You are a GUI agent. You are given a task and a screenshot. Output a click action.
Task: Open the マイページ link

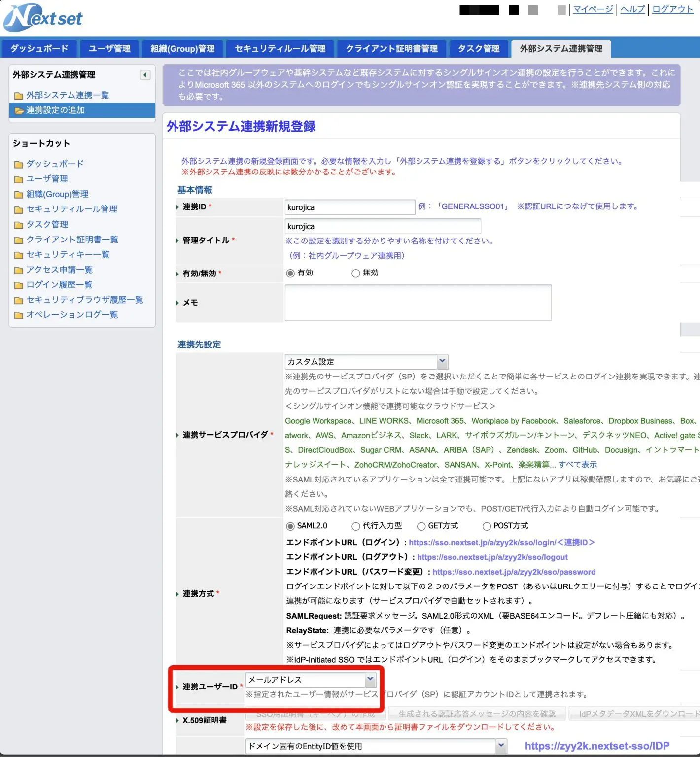[593, 9]
